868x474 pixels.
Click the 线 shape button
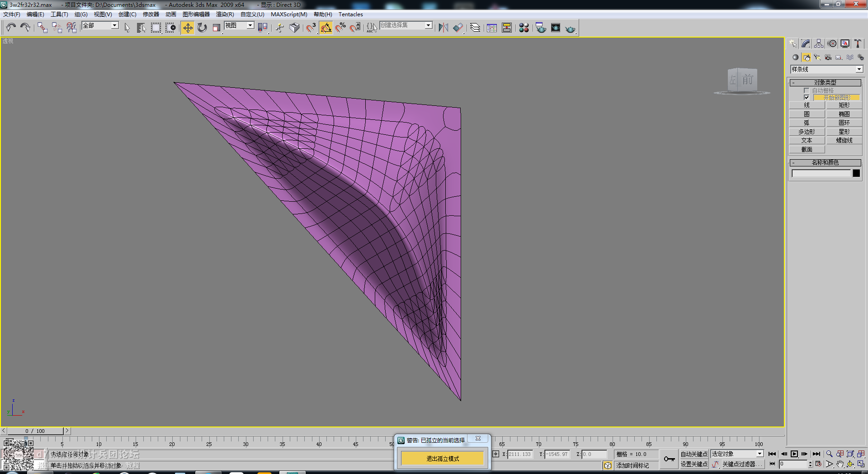click(x=807, y=105)
